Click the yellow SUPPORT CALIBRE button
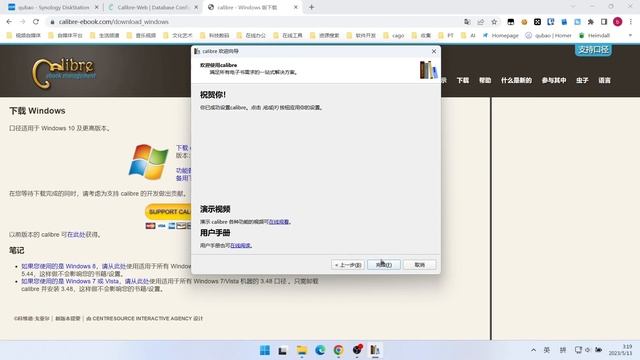 pos(168,211)
